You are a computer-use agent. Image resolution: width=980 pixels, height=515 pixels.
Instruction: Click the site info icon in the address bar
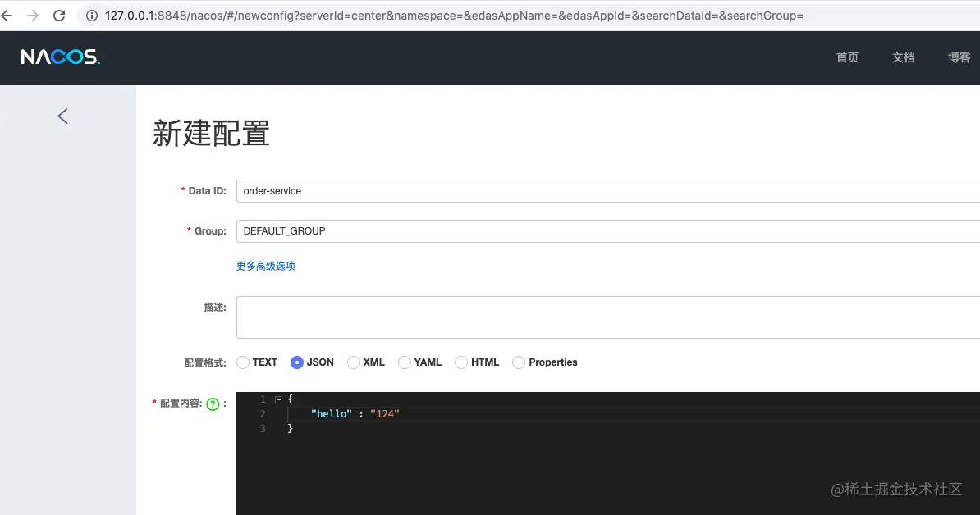92,16
